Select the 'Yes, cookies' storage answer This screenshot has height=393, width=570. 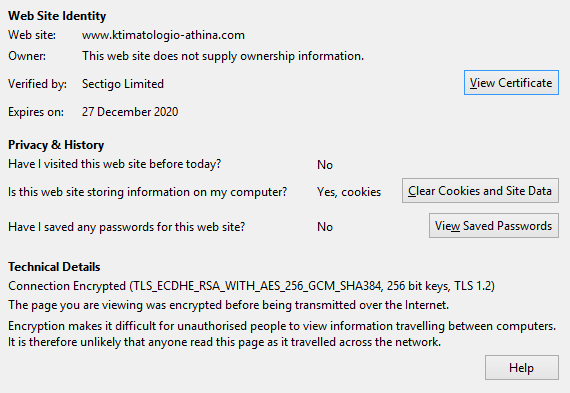[349, 192]
